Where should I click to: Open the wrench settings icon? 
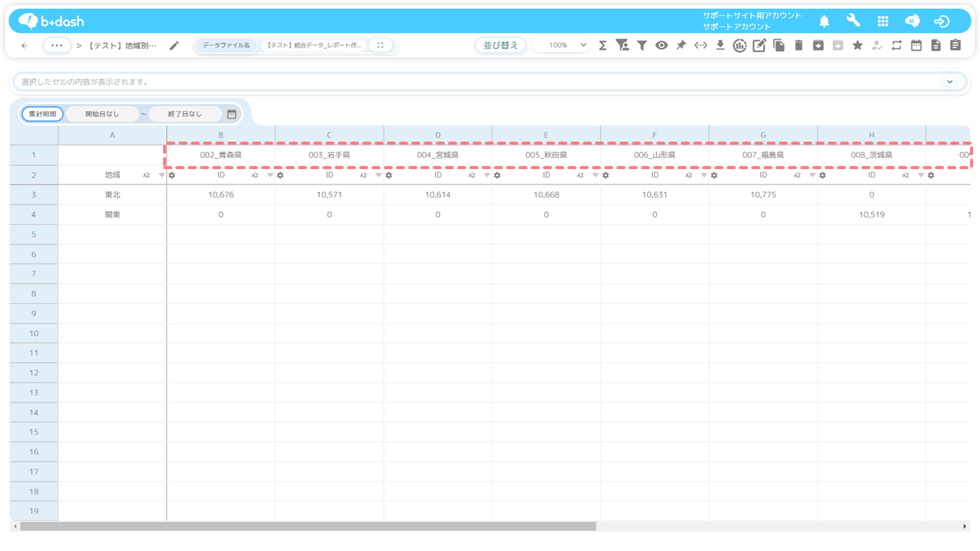[853, 21]
